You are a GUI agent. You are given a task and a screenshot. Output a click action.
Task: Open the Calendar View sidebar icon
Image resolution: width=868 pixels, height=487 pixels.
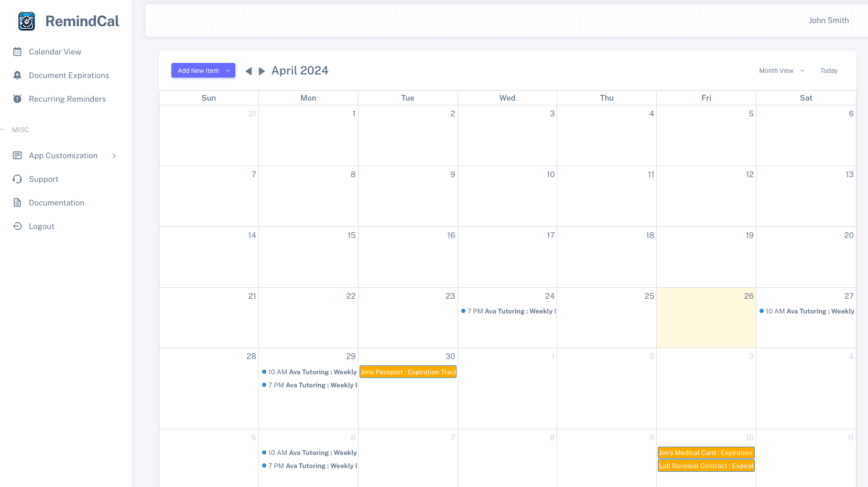(x=18, y=51)
